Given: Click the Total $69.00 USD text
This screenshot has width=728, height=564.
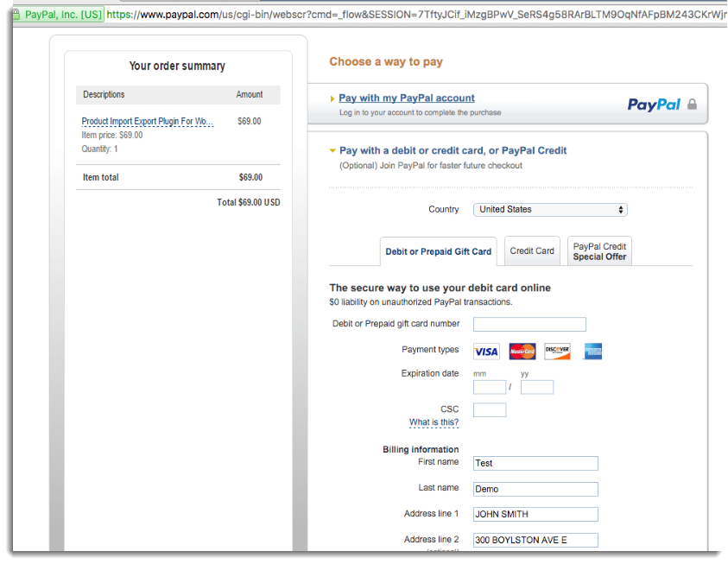Looking at the screenshot, I should (249, 202).
